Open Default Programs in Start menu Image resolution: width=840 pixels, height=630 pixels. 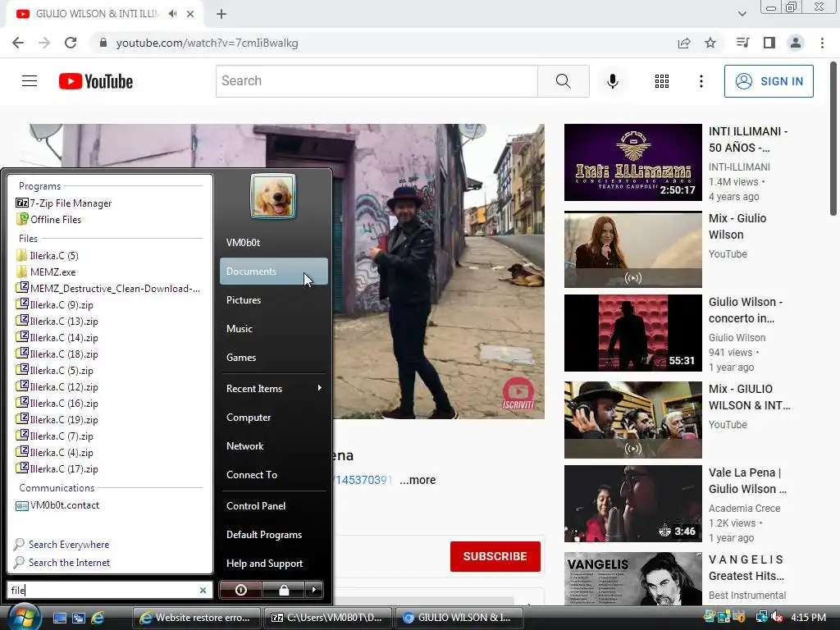tap(274, 535)
